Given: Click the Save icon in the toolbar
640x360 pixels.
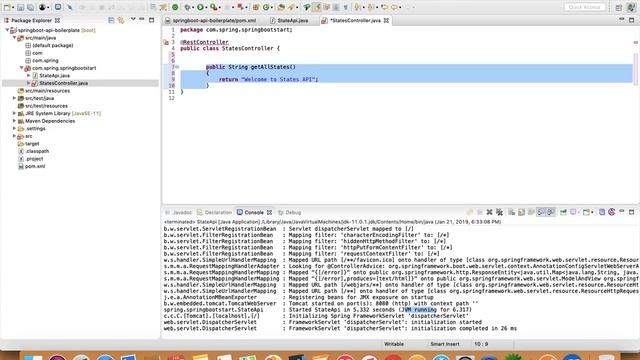Looking at the screenshot, I should point(20,7).
